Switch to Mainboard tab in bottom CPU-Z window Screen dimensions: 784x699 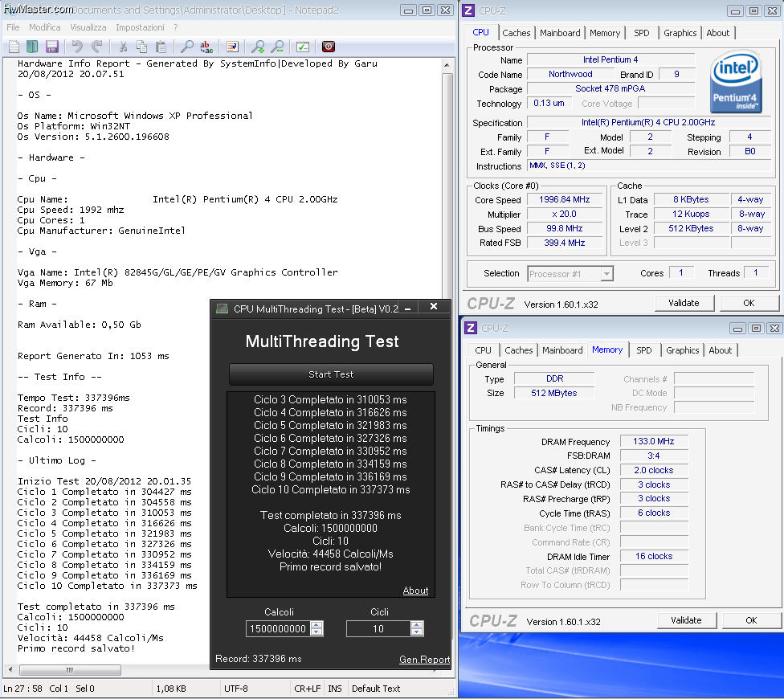(x=562, y=350)
